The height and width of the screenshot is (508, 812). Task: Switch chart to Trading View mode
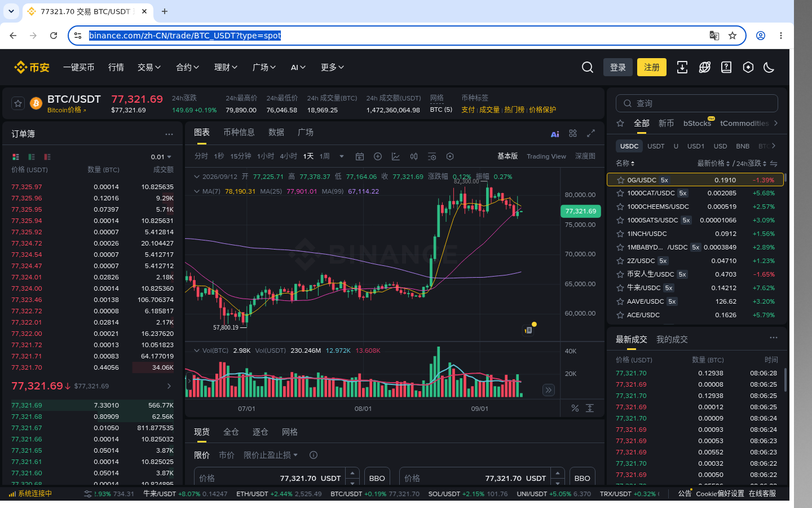click(x=546, y=156)
